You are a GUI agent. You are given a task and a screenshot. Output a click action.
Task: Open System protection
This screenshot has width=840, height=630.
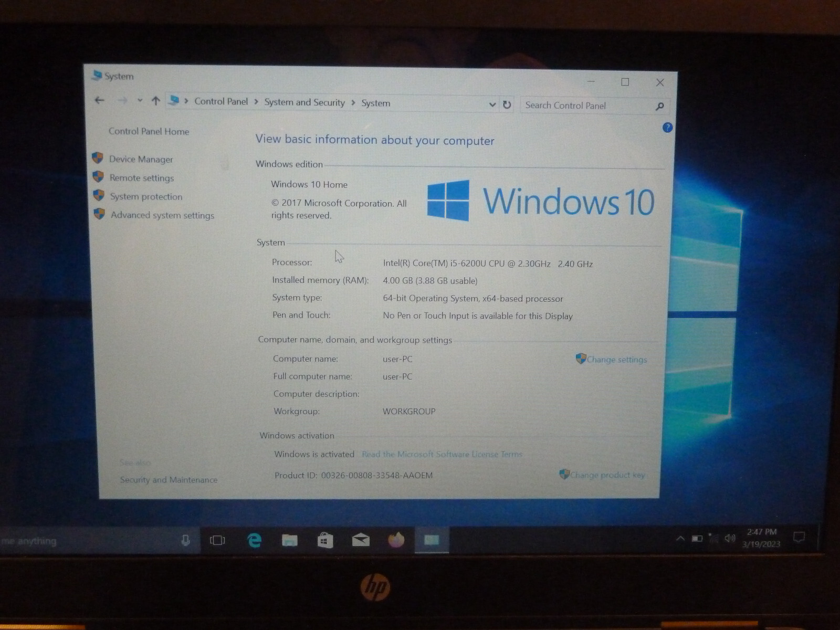coord(146,196)
